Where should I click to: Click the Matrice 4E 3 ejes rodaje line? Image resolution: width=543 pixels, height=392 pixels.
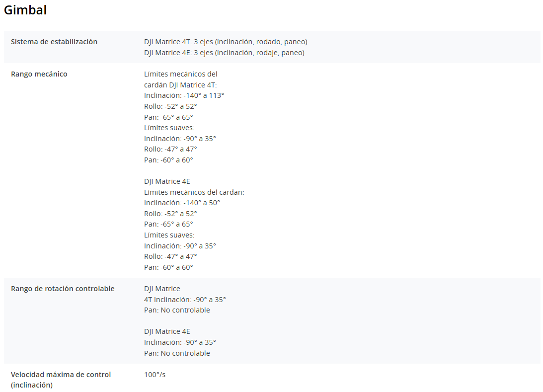coord(224,53)
